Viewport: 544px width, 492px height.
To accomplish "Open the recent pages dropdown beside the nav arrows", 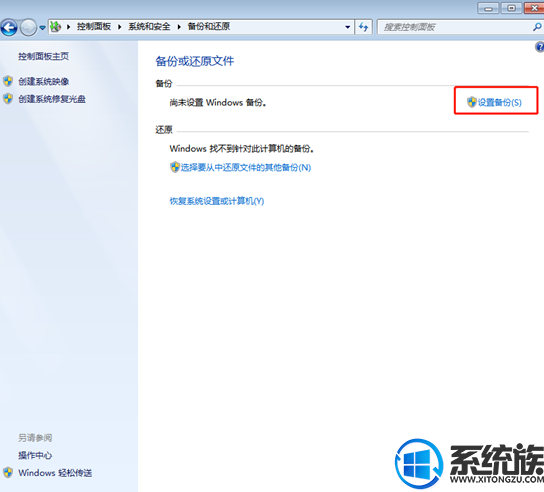I will pyautogui.click(x=42, y=27).
